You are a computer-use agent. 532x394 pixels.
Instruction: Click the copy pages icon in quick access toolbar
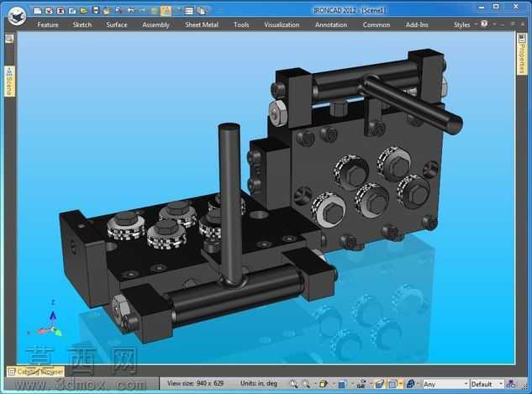pyautogui.click(x=201, y=11)
